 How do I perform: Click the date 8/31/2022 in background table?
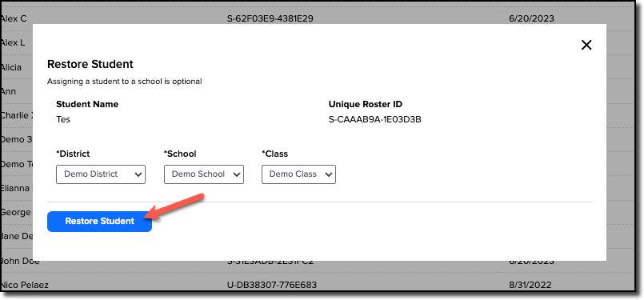point(531,285)
